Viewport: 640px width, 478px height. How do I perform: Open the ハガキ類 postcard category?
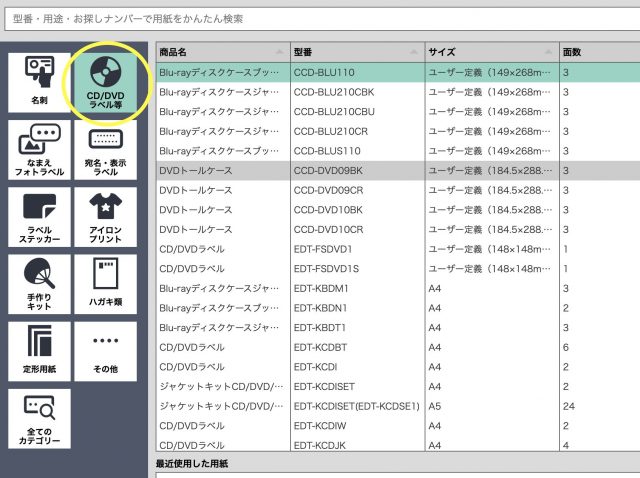pyautogui.click(x=105, y=285)
